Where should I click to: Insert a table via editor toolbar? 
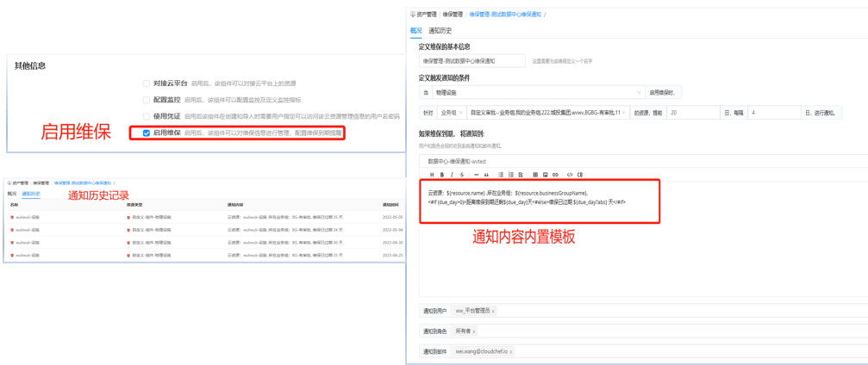click(535, 174)
